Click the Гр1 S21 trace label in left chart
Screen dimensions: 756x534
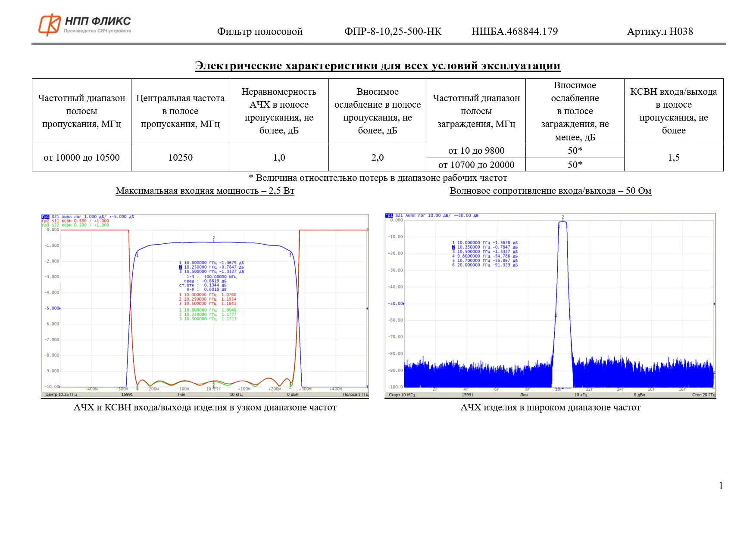(46, 217)
